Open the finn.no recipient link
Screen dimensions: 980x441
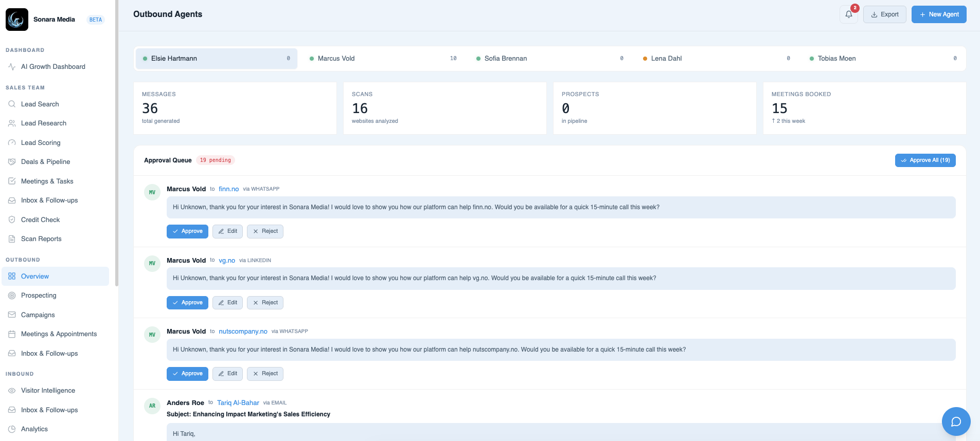click(x=229, y=189)
